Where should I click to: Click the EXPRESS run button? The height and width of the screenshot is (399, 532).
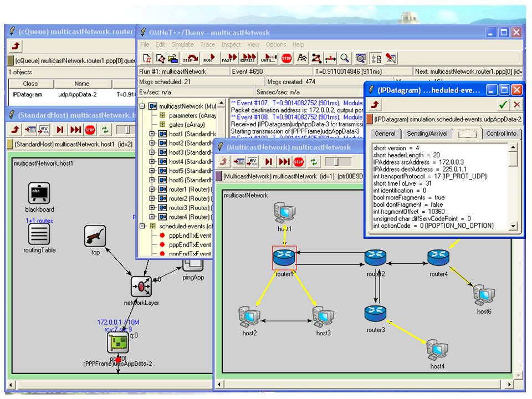[x=248, y=58]
